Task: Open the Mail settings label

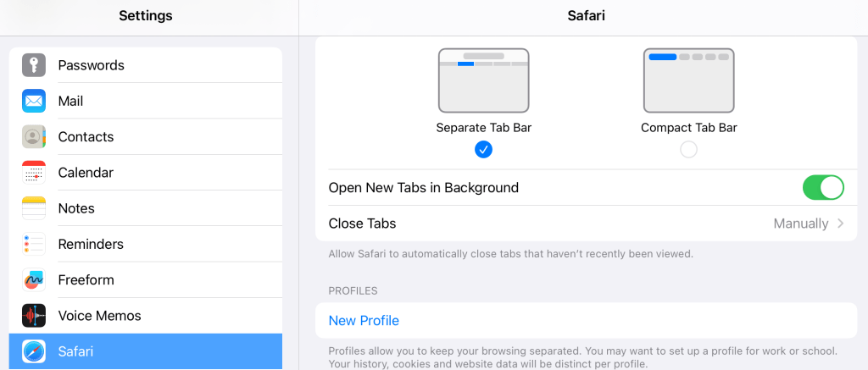Action: [70, 101]
